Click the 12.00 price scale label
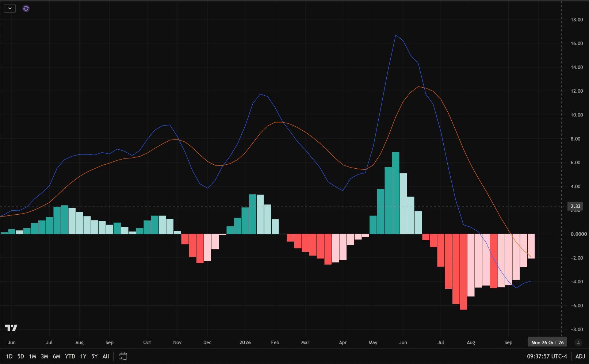Screen dimensions: 589x364 click(577, 91)
